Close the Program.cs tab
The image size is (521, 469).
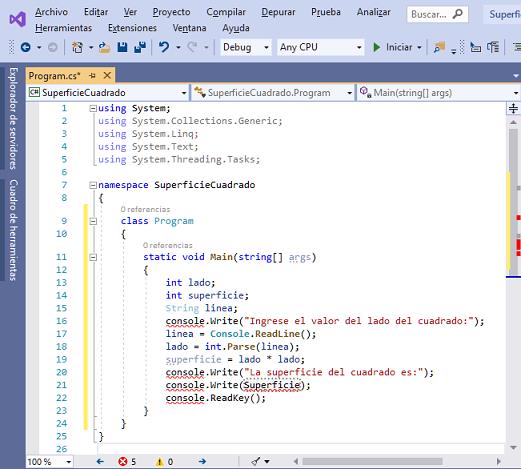pyautogui.click(x=107, y=76)
